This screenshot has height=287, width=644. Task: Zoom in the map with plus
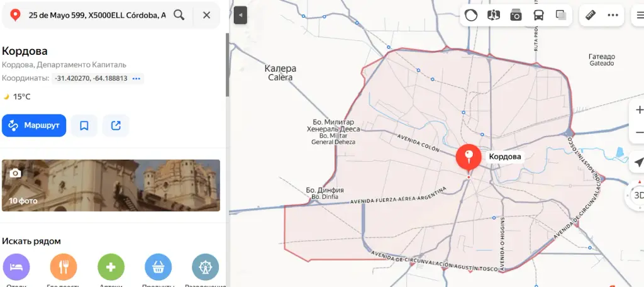639,110
